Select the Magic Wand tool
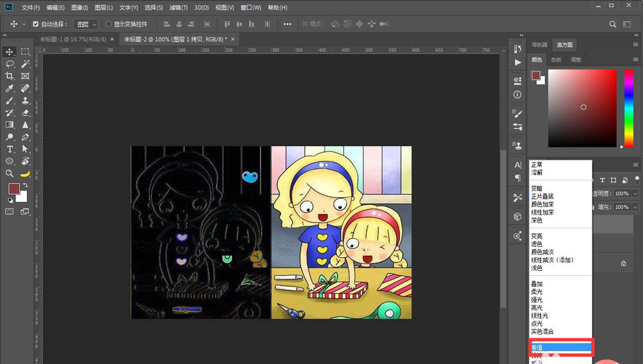The height and width of the screenshot is (364, 643). pos(26,64)
